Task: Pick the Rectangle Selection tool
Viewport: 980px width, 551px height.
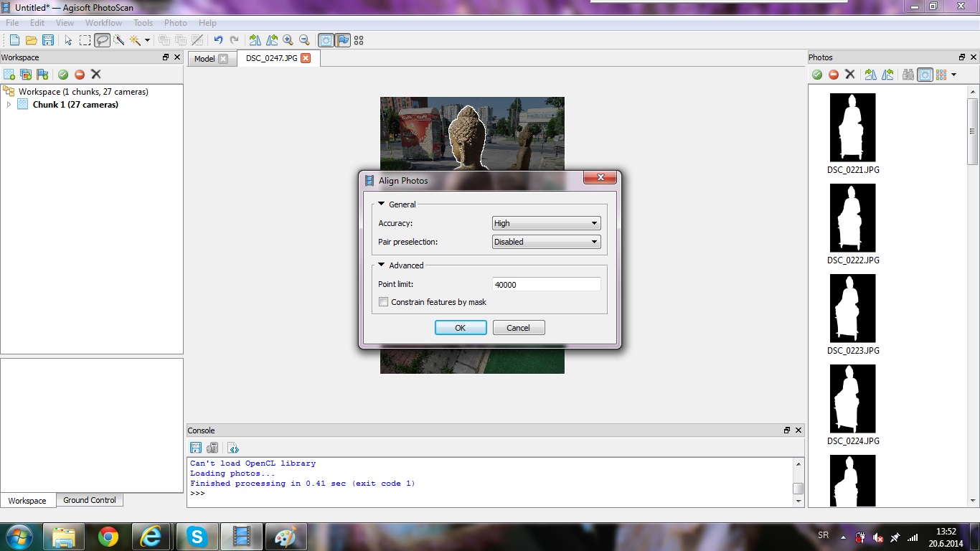Action: (x=85, y=40)
